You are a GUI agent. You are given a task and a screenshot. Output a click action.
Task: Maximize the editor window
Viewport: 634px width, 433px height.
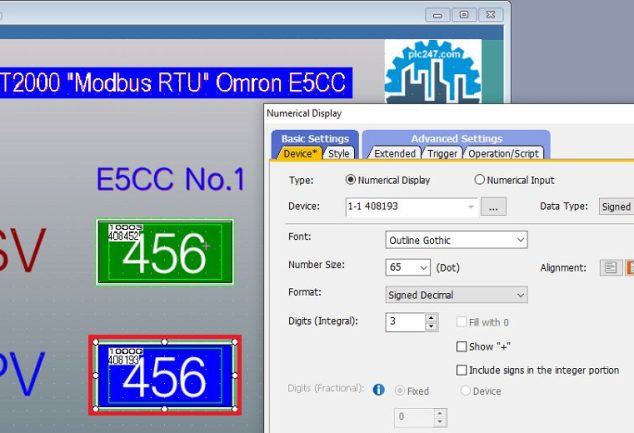coord(464,15)
